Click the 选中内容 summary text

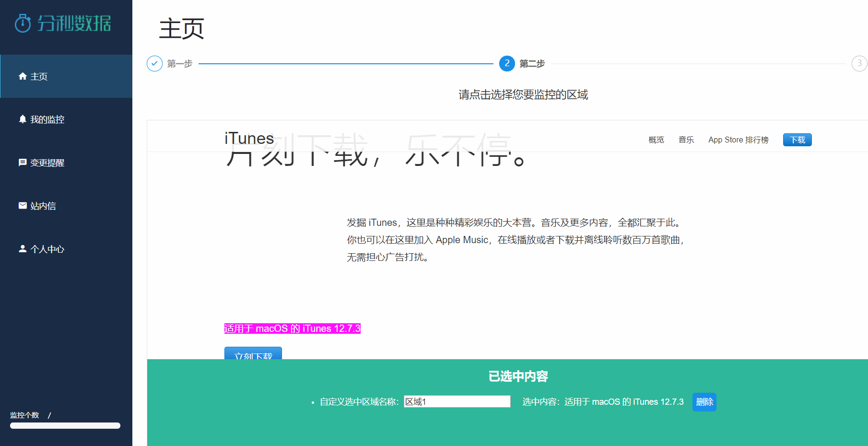click(x=603, y=402)
